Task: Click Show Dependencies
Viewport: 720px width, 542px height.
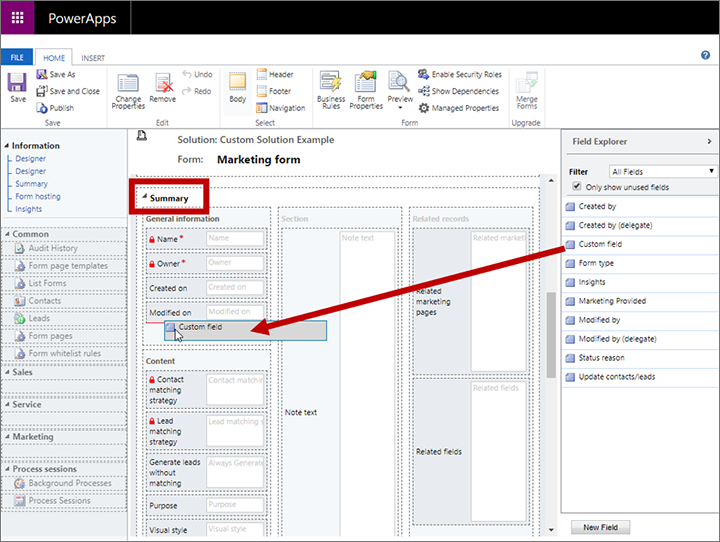Action: [458, 91]
